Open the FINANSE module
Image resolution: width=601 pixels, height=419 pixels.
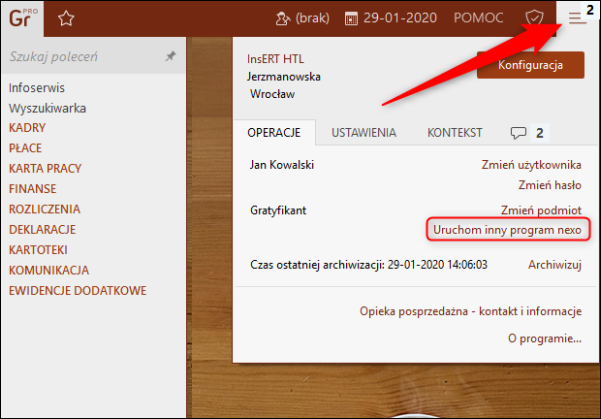[x=33, y=189]
